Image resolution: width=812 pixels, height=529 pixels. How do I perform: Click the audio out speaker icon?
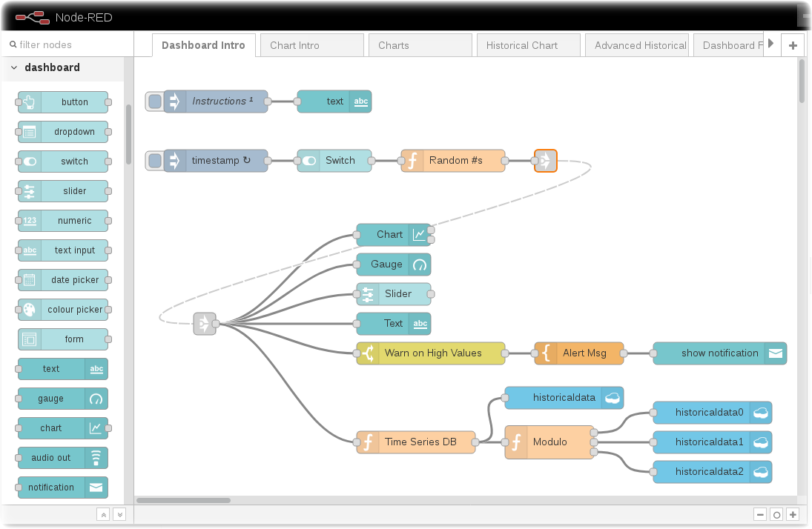(96, 458)
